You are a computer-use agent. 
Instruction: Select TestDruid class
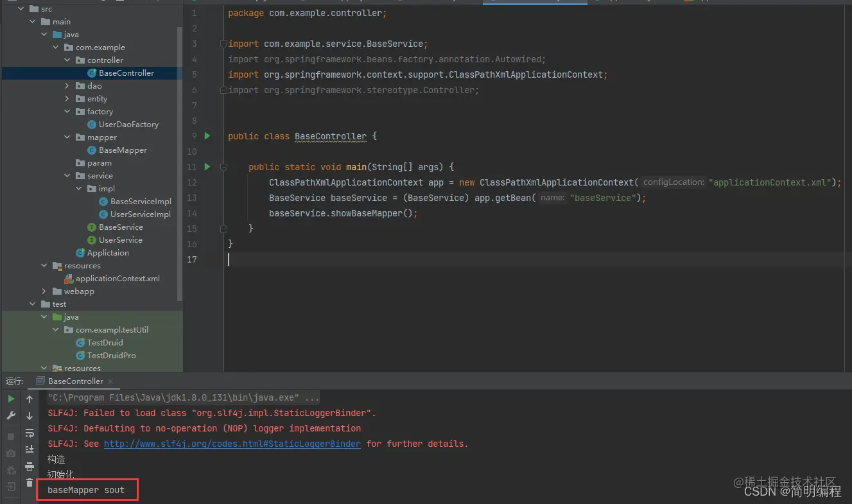pyautogui.click(x=105, y=343)
